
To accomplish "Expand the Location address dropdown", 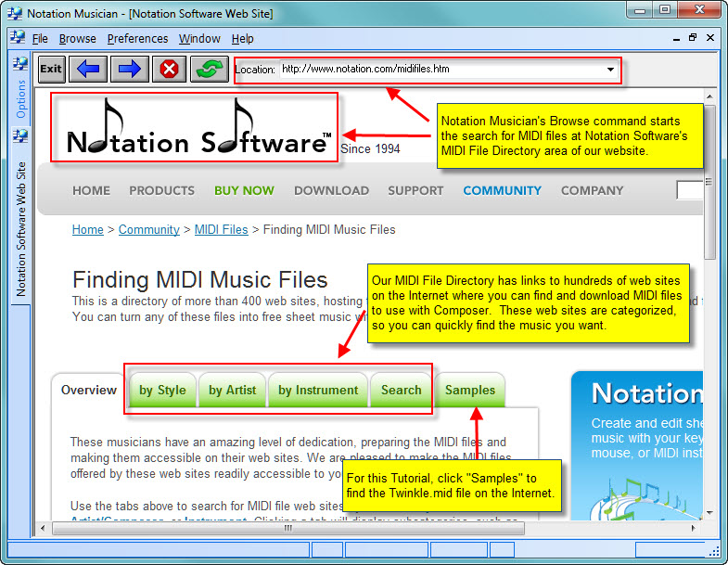I will (610, 70).
